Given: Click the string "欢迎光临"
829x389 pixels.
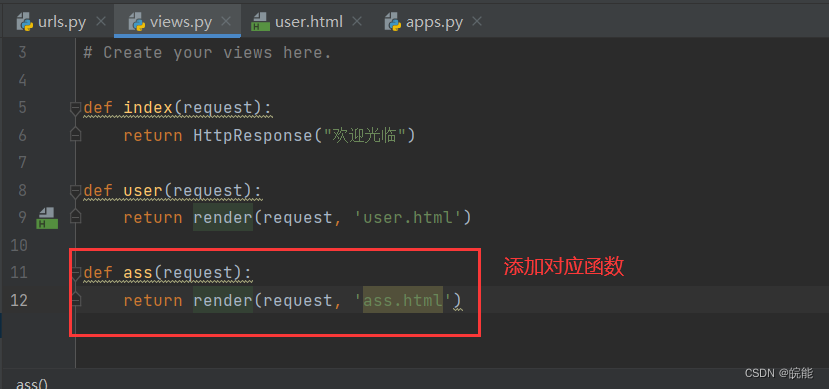Looking at the screenshot, I should [x=364, y=135].
